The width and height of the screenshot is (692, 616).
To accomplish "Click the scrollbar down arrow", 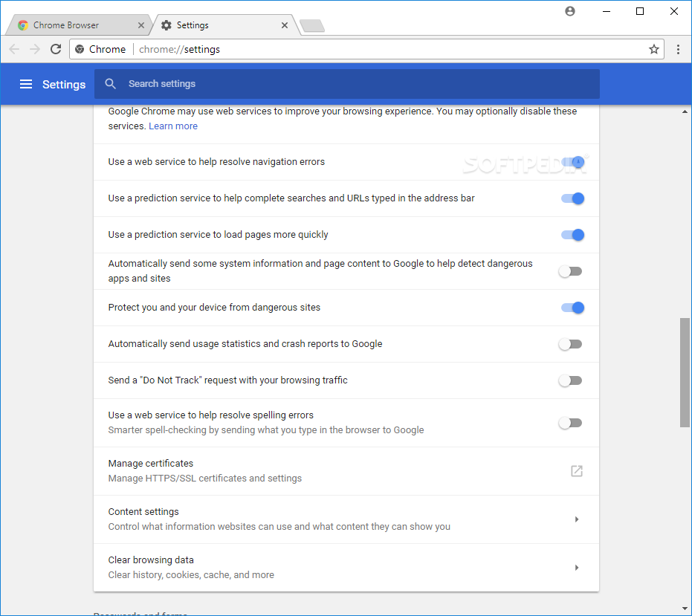I will [x=685, y=609].
